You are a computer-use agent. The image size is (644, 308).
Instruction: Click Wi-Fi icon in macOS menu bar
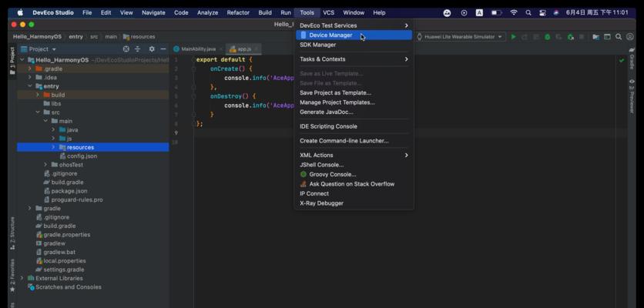[514, 13]
